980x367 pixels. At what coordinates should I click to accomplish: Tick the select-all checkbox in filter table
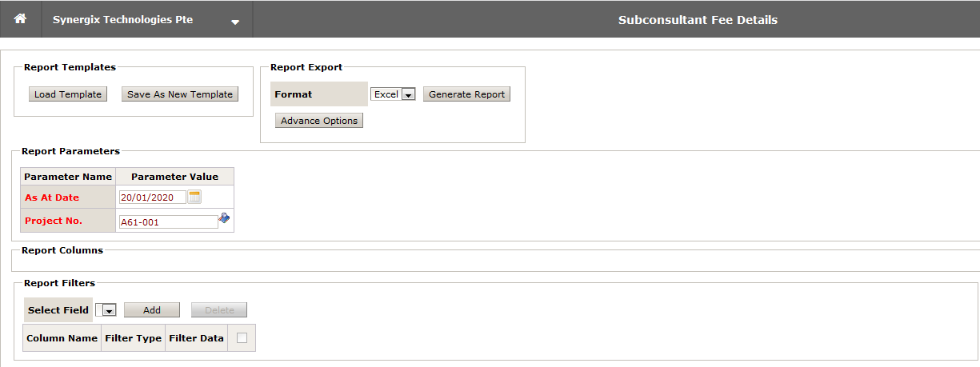click(242, 338)
